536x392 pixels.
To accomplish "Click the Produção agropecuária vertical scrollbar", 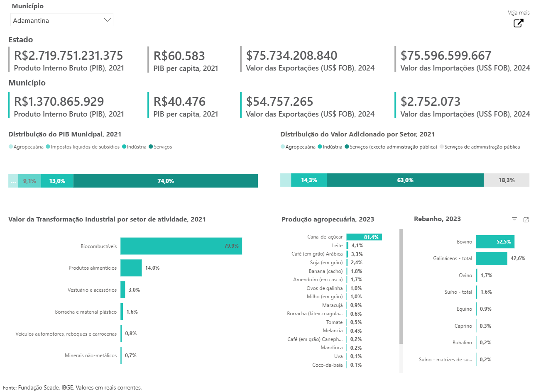I will click(x=401, y=286).
